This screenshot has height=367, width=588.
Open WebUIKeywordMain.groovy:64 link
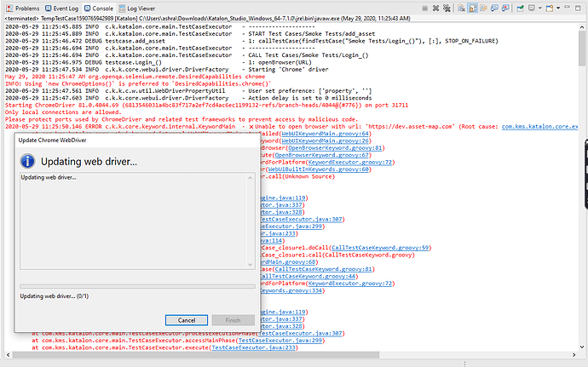[x=326, y=134]
